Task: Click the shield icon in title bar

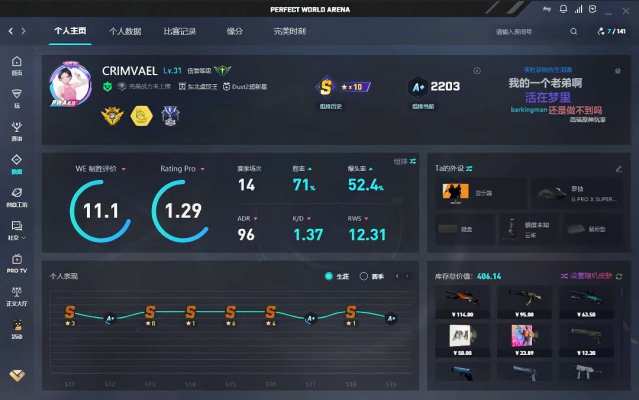Action: (x=593, y=9)
